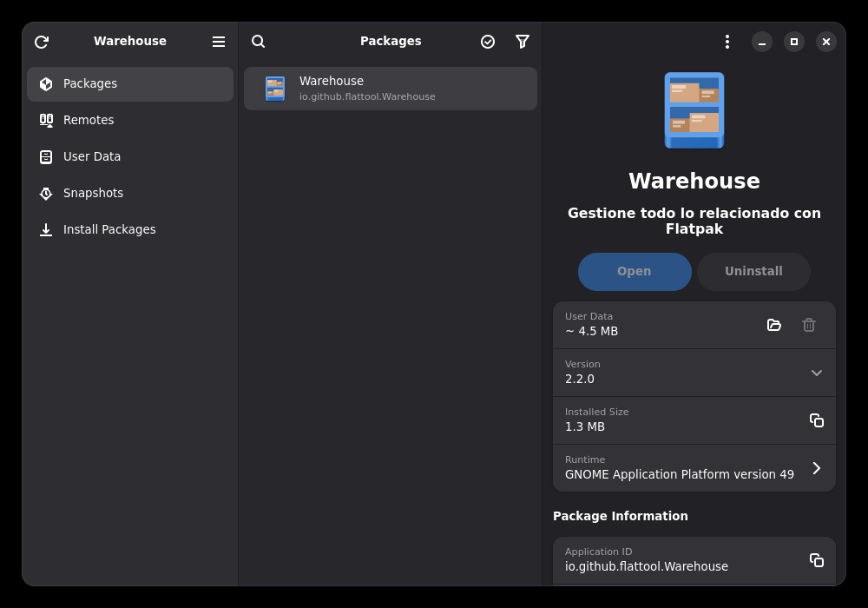
Task: Click the large Warehouse app icon
Action: [x=694, y=110]
